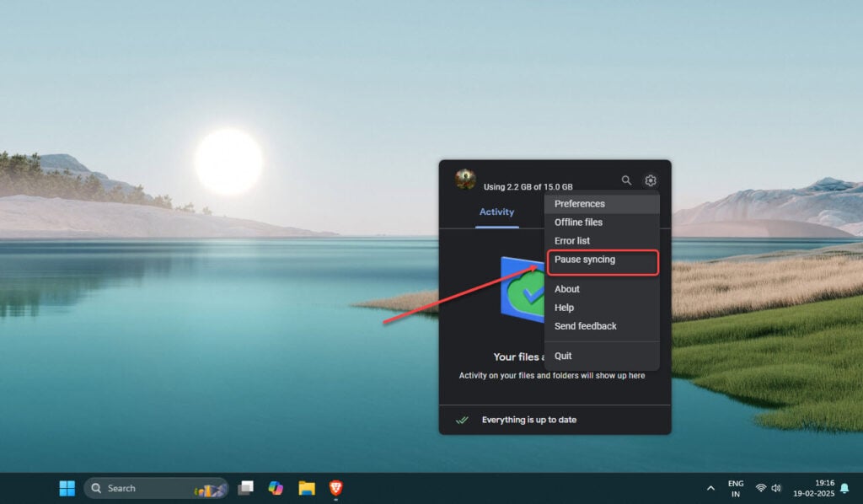Show hidden tray icons chevron
The width and height of the screenshot is (863, 504).
coord(710,488)
